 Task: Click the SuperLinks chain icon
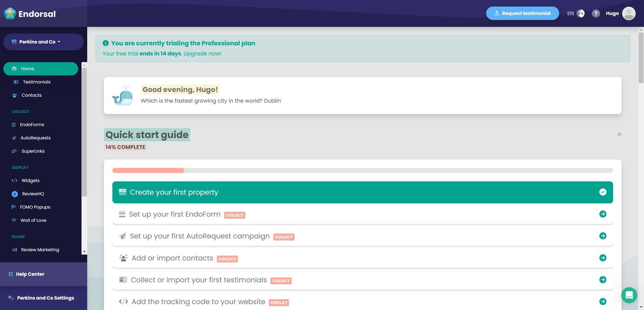[x=14, y=151]
